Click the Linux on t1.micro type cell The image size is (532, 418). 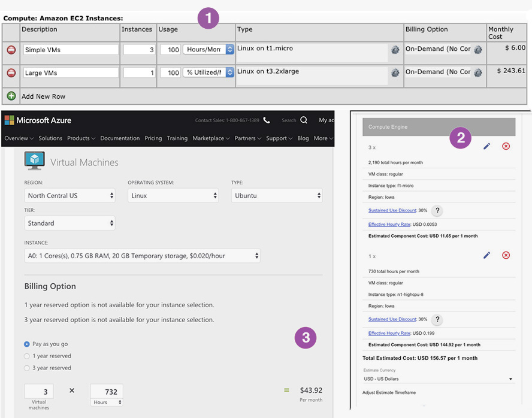pos(312,53)
